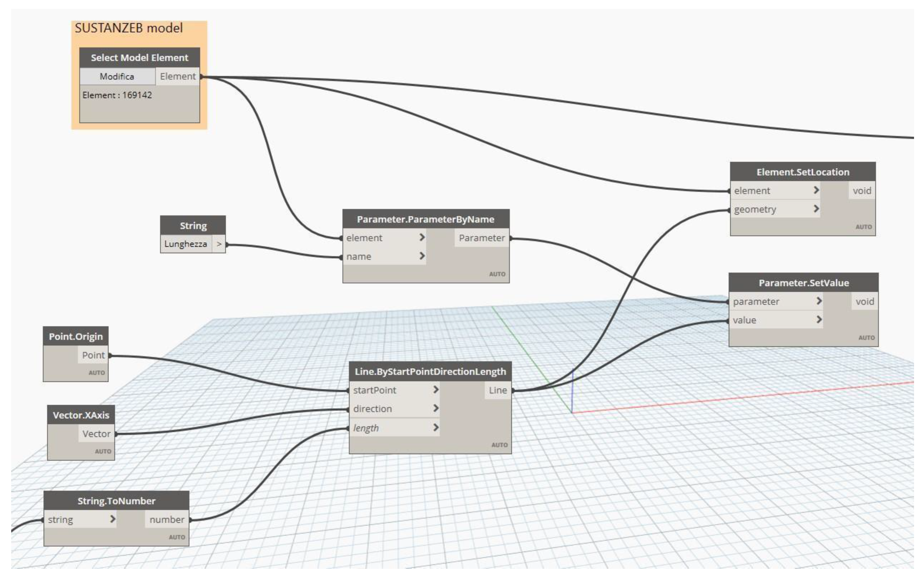Click the Modifica button in Select Model Element
924x580 pixels.
click(117, 76)
